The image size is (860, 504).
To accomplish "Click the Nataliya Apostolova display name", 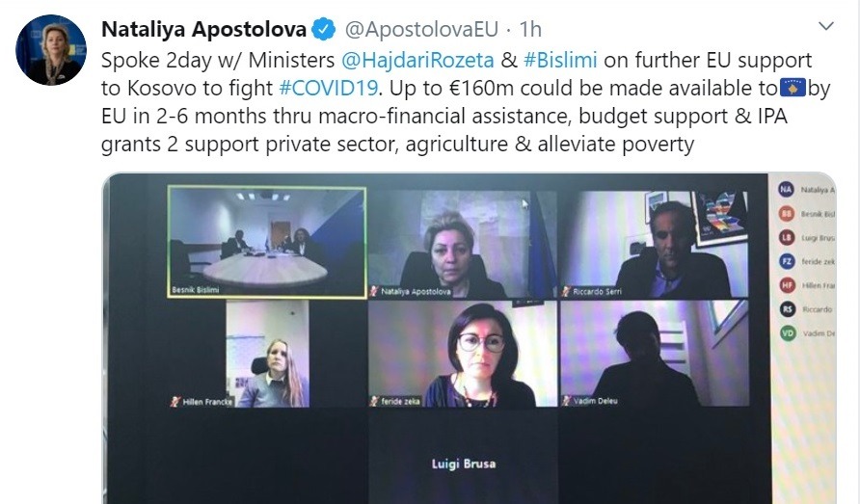I will point(203,29).
